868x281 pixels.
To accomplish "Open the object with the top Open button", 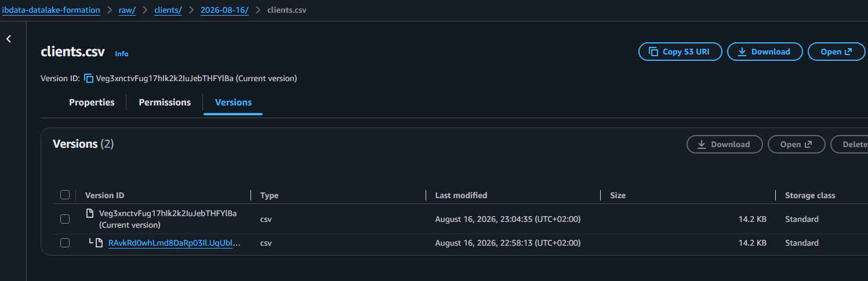I will coord(837,52).
